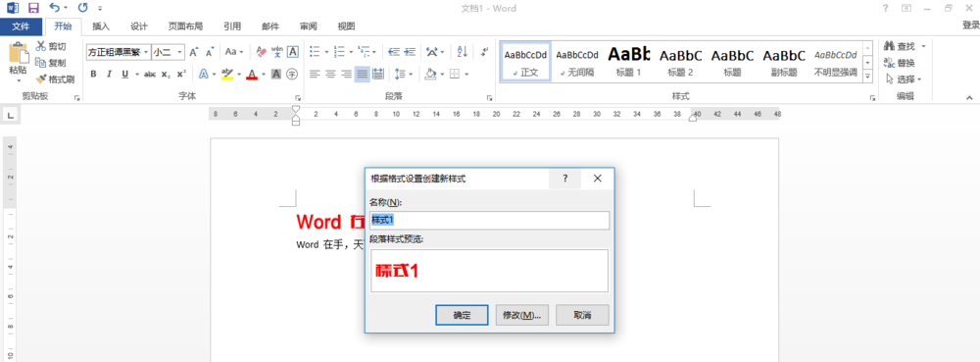Select the Format Painter (格式刷) brush
This screenshot has height=362, width=980.
(41, 78)
